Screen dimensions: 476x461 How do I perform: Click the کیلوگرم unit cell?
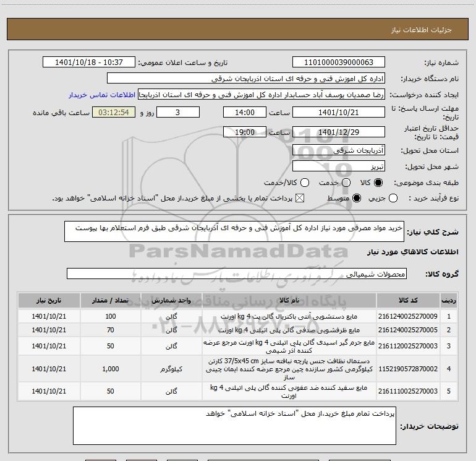171,369
